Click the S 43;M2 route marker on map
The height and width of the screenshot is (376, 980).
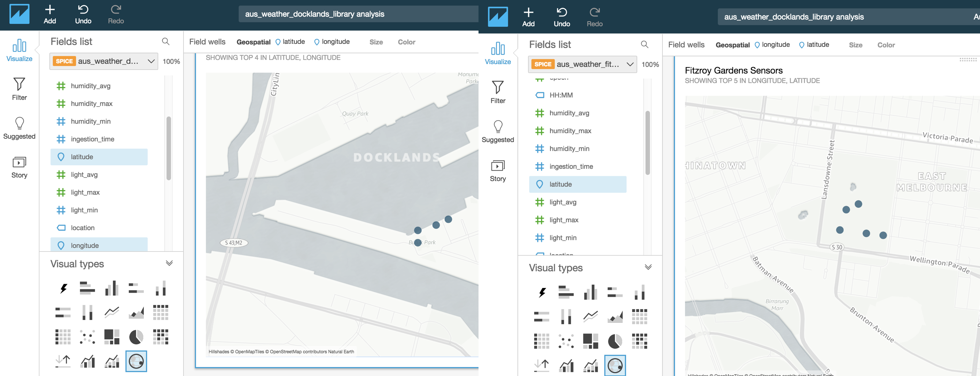point(233,243)
